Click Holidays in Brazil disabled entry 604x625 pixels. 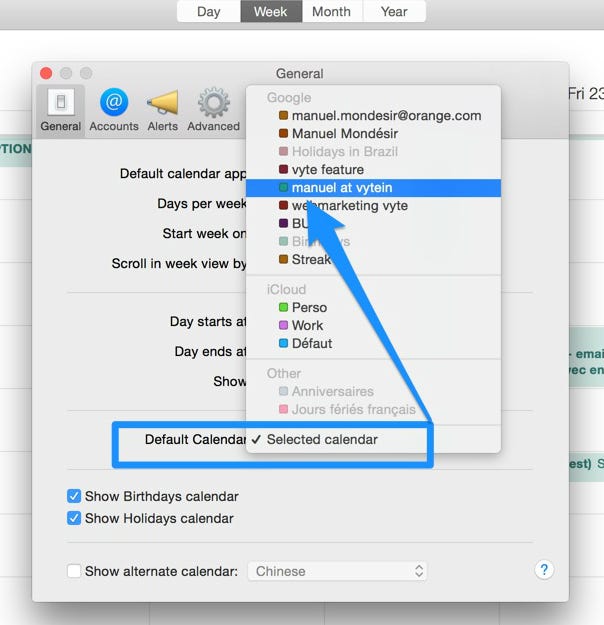(373, 151)
